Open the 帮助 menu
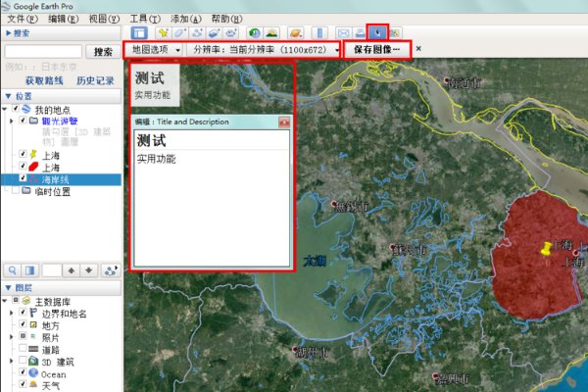Viewport: 588px width, 392px height. [227, 19]
